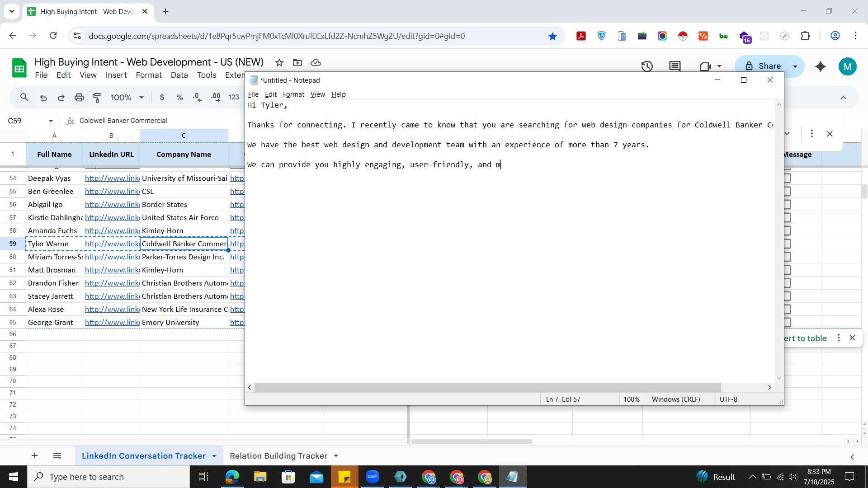Open LinkedIn Conversation Tracker tab menu arrow
This screenshot has height=488, width=868.
pyautogui.click(x=214, y=456)
